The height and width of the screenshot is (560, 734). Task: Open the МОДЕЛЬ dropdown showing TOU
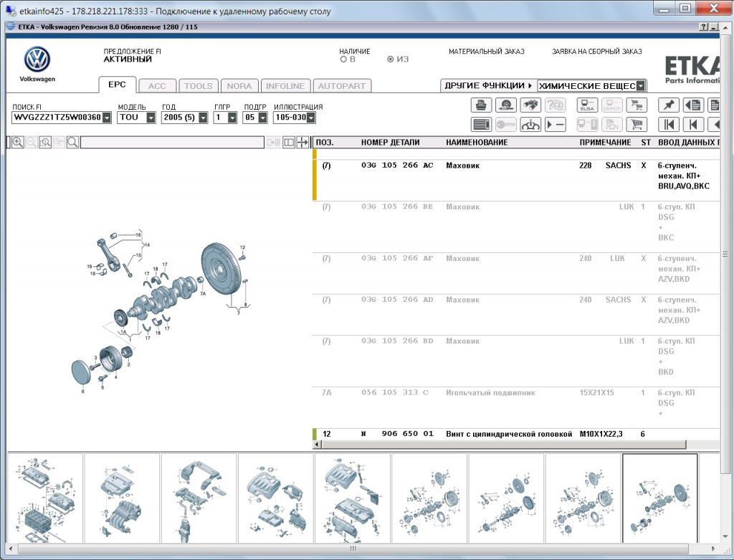click(151, 118)
